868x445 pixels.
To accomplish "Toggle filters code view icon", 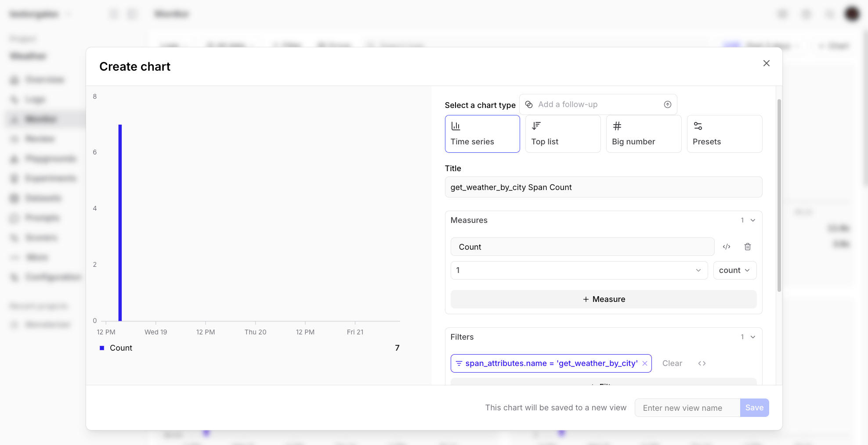I will pos(702,363).
